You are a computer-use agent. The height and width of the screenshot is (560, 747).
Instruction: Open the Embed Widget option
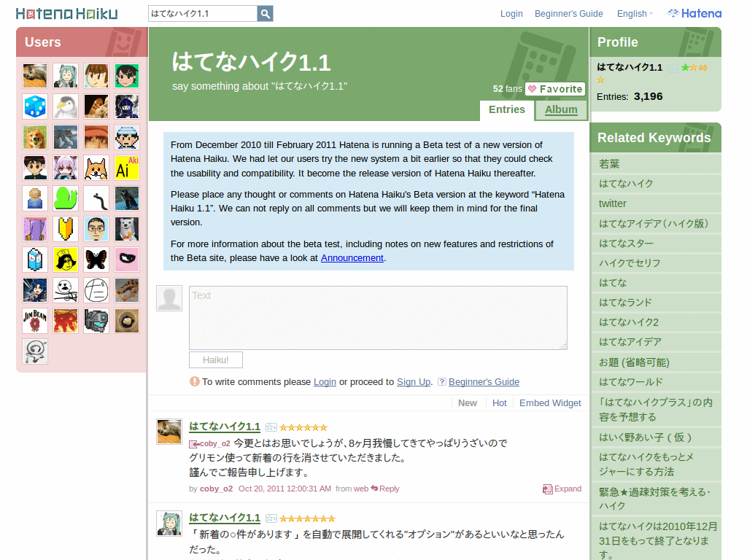click(550, 402)
